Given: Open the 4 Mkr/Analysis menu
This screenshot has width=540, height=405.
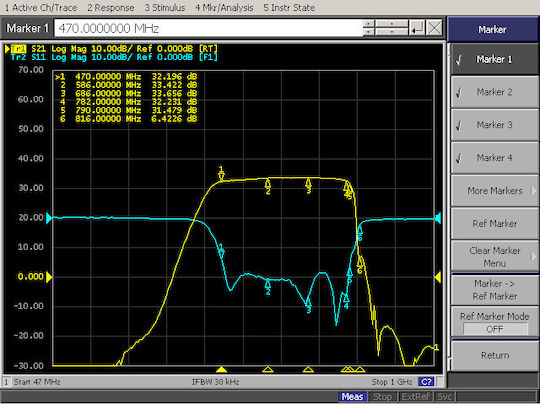Looking at the screenshot, I should [224, 8].
